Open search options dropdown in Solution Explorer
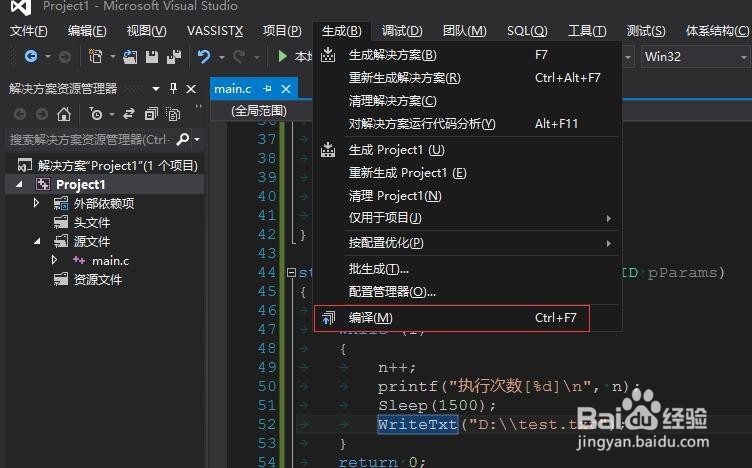Viewport: 752px width, 468px height. (197, 140)
